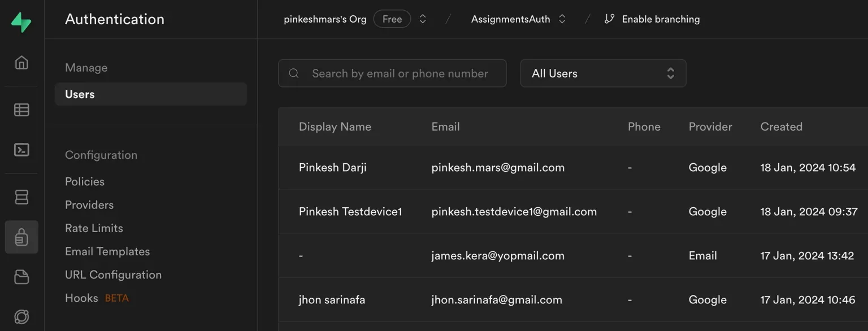Select the Pinkesh Darji user name
The image size is (868, 331).
tap(333, 167)
